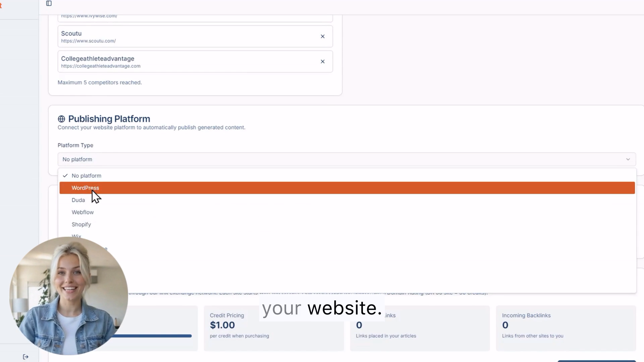Remove the Collegeathleteadvantage competitor

322,61
